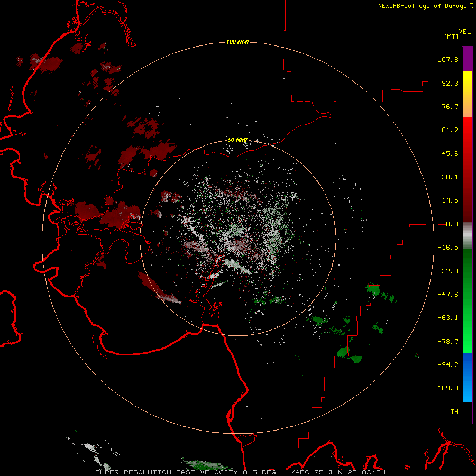Click the 61.2 value on velocity scale
The image size is (476, 476).
coord(450,130)
